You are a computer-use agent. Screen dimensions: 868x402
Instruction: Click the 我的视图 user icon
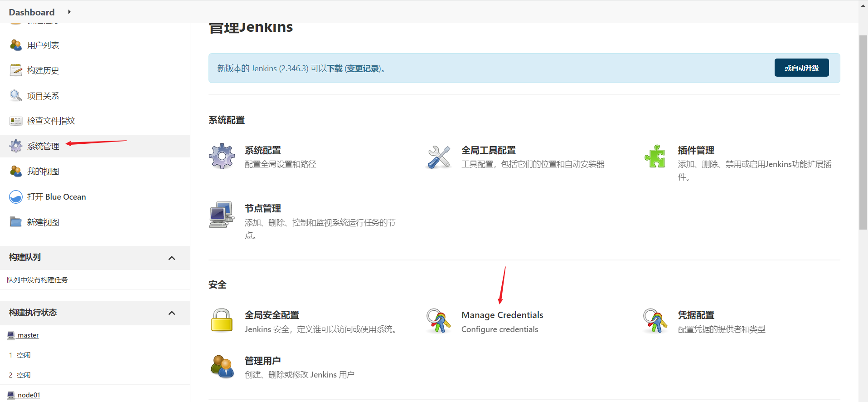pyautogui.click(x=16, y=171)
